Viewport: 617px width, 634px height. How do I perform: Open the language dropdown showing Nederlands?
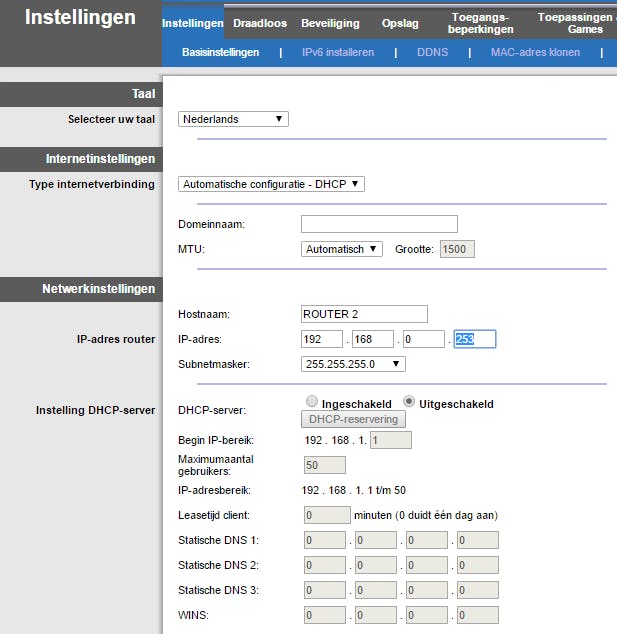[x=235, y=119]
